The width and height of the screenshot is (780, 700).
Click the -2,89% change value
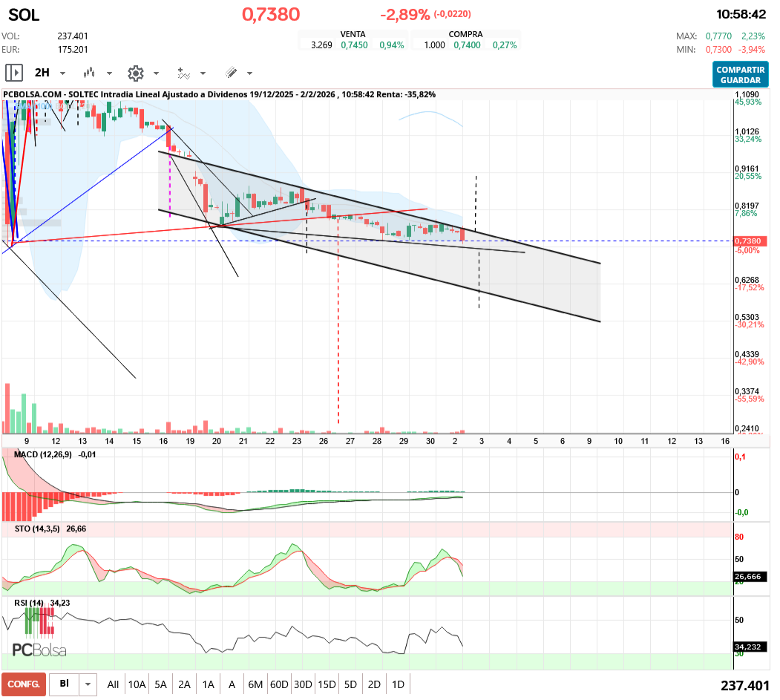click(x=404, y=14)
